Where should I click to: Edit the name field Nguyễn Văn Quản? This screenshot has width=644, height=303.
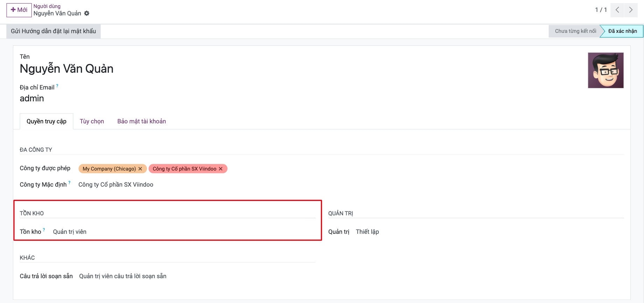[x=66, y=69]
